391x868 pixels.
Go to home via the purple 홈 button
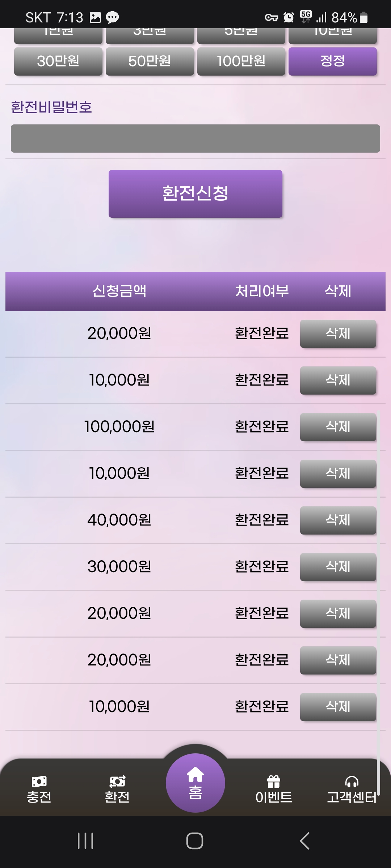click(x=195, y=783)
